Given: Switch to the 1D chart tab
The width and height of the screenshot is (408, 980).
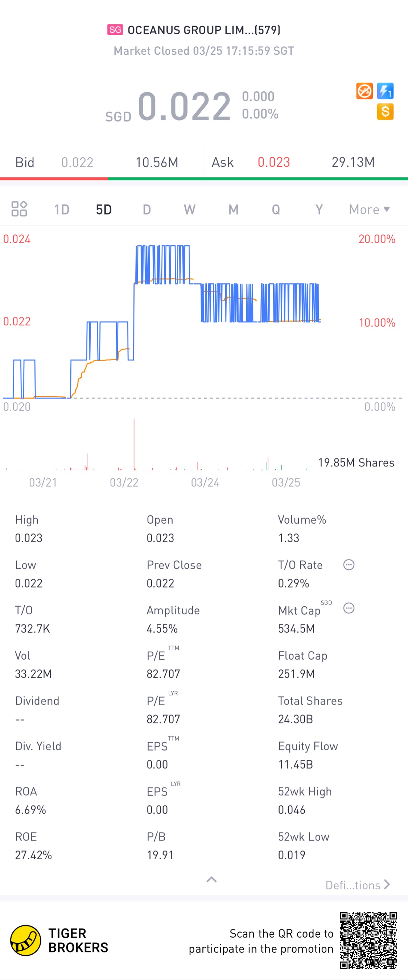Looking at the screenshot, I should pos(62,209).
